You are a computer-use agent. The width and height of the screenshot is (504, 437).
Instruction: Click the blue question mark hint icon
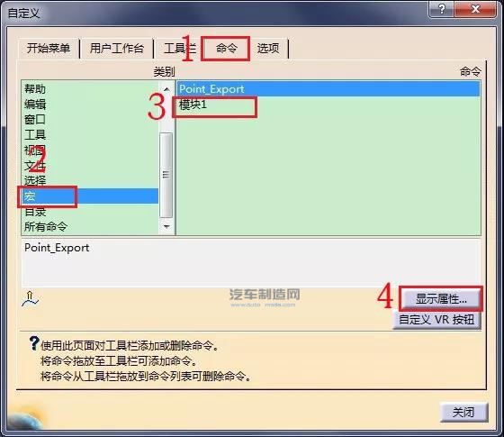point(34,343)
